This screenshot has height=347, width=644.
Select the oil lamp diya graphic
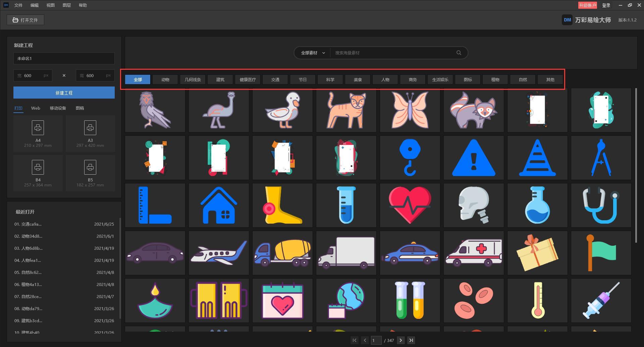pos(155,300)
